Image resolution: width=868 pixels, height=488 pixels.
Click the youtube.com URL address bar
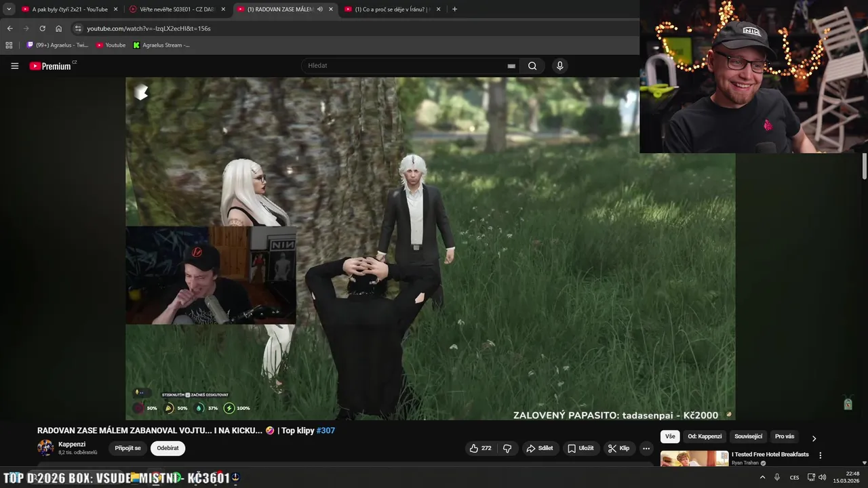149,28
